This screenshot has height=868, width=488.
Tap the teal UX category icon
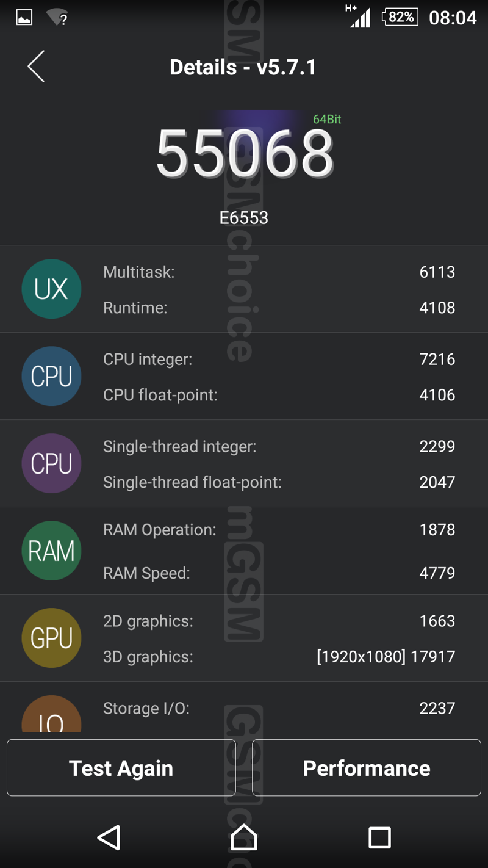click(x=51, y=289)
